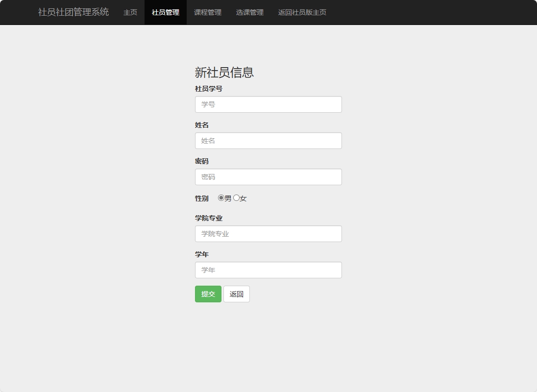Click the 社员社团管理系统 brand link
Viewport: 537px width, 392px height.
click(x=73, y=12)
